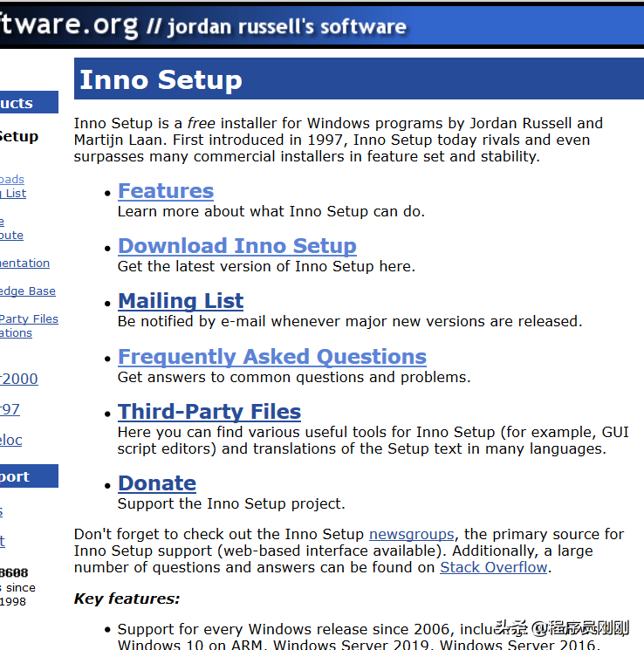Open the Third-Party Files heading link

tap(209, 412)
